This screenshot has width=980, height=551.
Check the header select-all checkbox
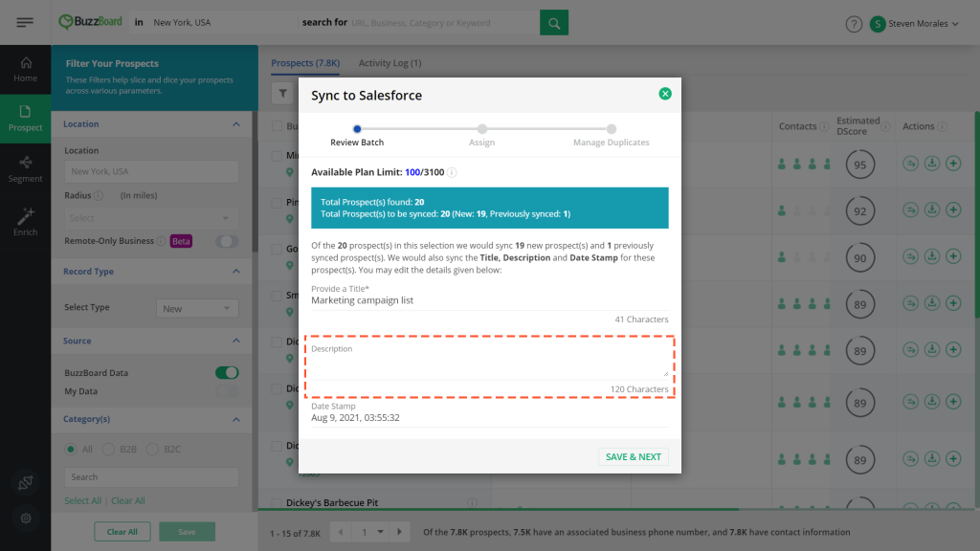277,126
